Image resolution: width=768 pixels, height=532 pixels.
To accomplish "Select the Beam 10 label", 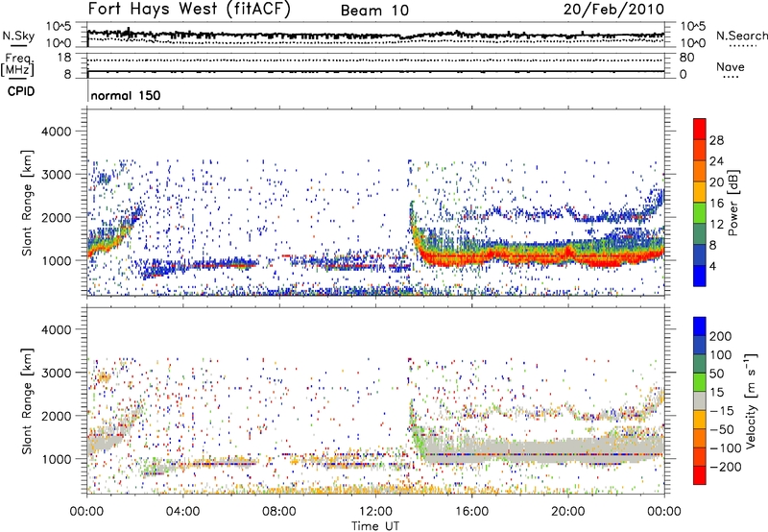I will pyautogui.click(x=374, y=11).
